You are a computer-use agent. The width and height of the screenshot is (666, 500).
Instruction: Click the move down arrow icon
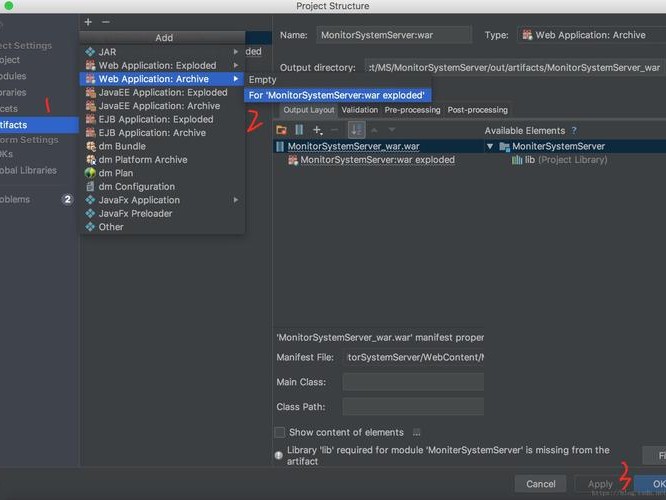coord(392,130)
